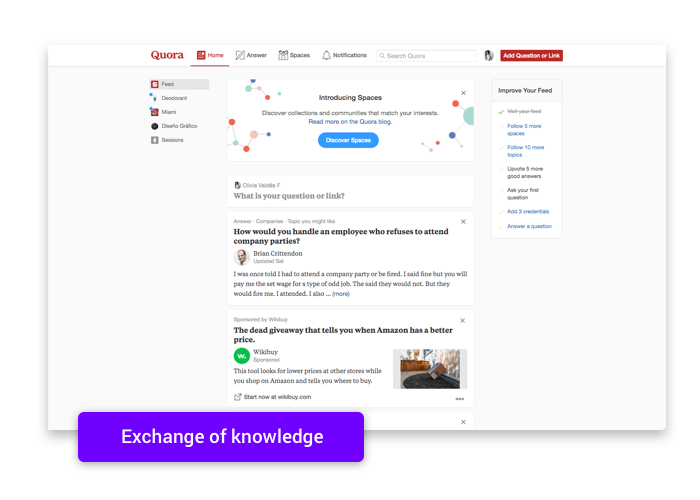This screenshot has height=500, width=700.
Task: Open the Notifications bell icon
Action: (326, 55)
